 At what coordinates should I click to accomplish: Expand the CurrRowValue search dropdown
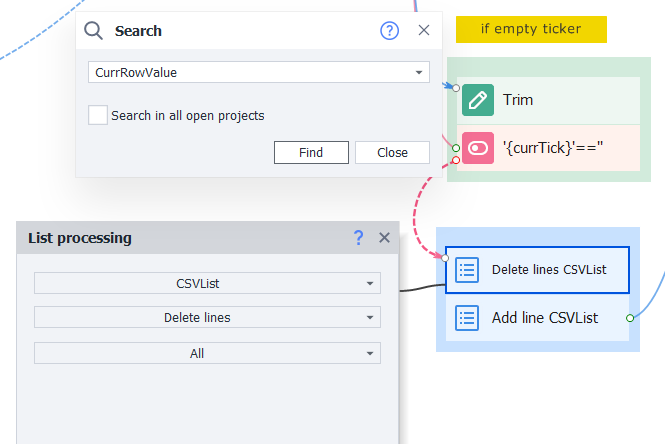pyautogui.click(x=419, y=73)
